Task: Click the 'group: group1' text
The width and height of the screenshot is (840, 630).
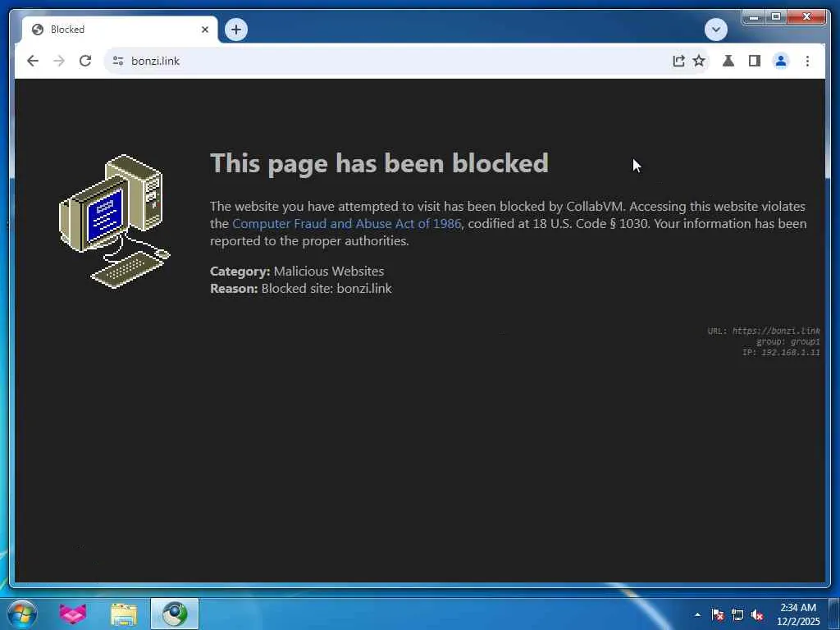Action: click(788, 342)
